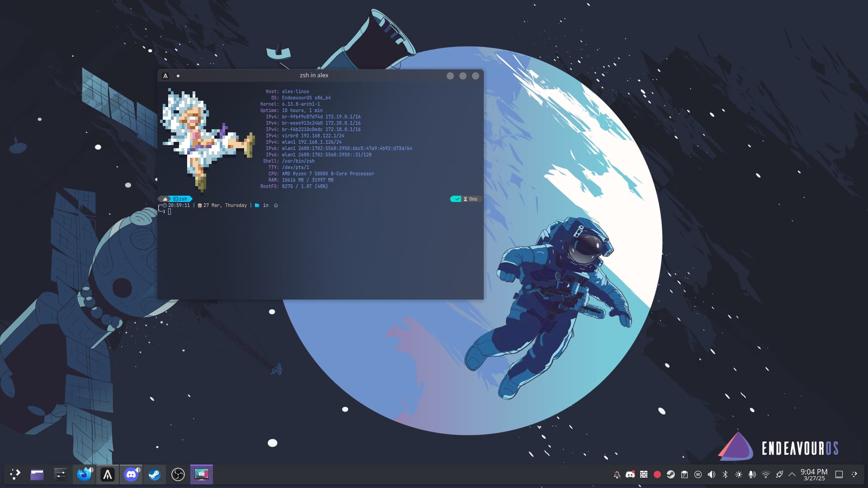Launch Steam from the taskbar

pos(155,474)
